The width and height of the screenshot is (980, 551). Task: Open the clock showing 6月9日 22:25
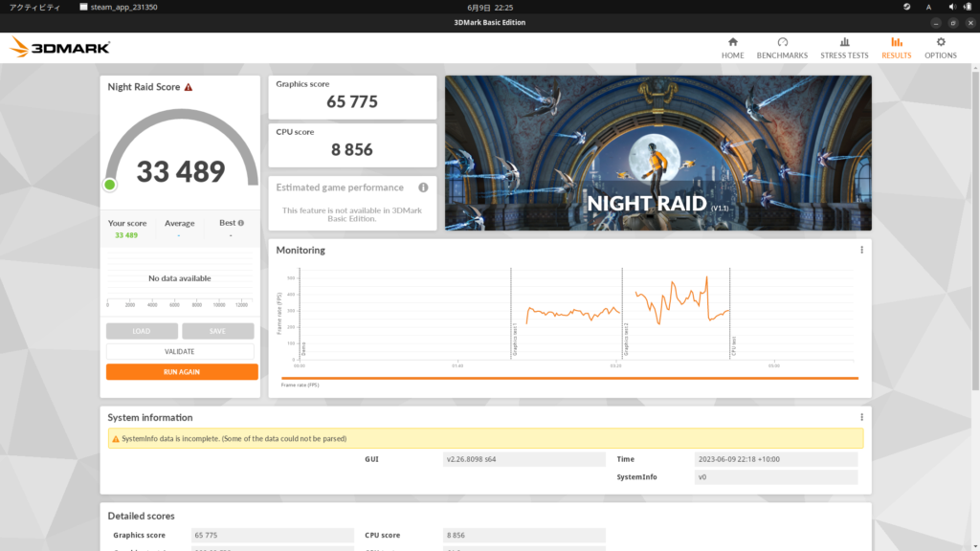490,8
